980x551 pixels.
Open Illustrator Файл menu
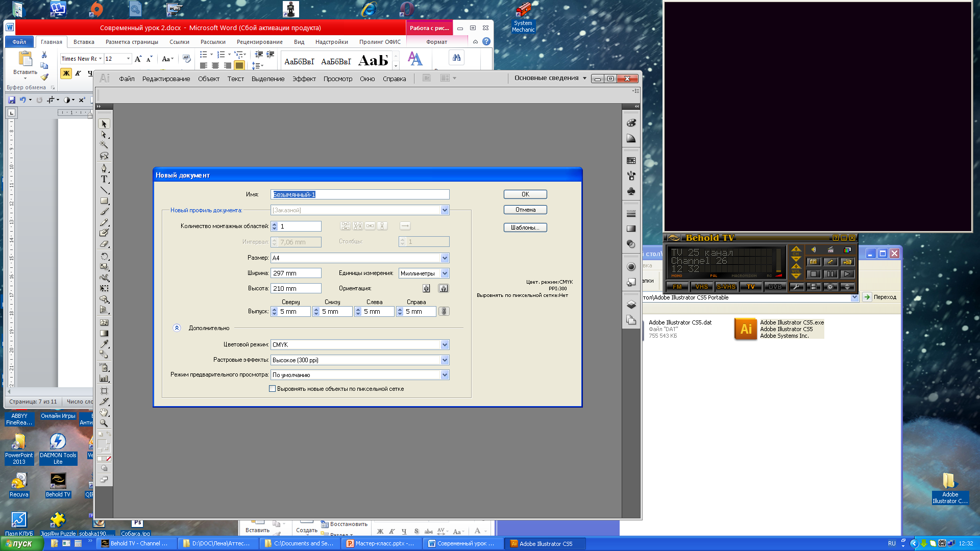(x=127, y=79)
